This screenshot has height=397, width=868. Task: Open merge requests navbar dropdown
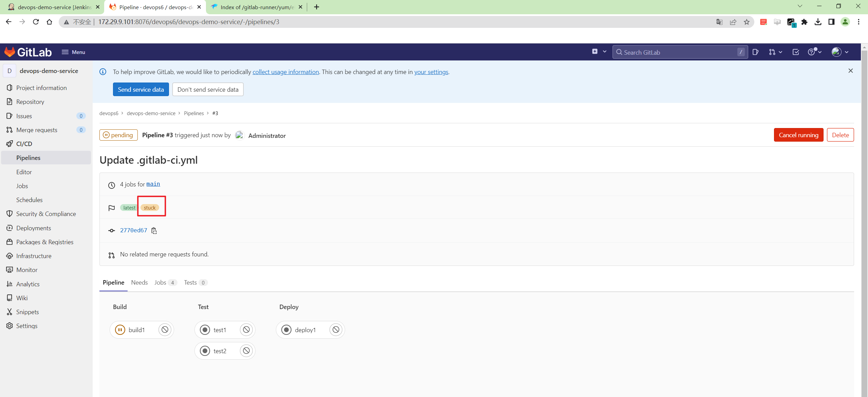[x=775, y=52]
